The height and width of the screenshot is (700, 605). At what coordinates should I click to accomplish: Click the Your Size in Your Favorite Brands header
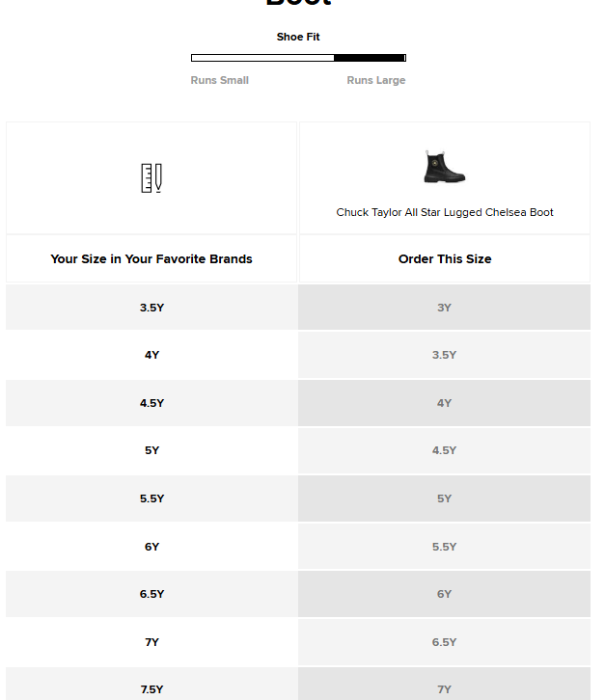pyautogui.click(x=151, y=258)
